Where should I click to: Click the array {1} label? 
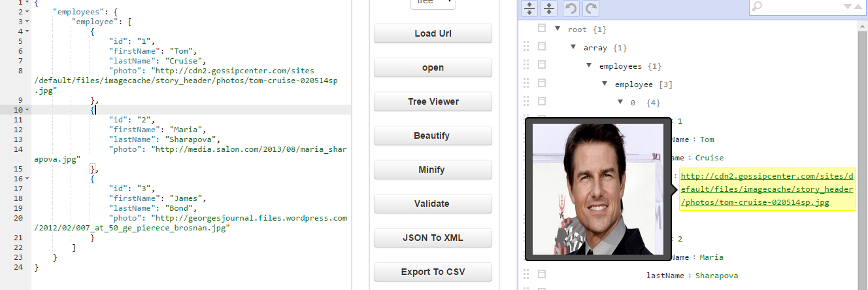coord(605,48)
